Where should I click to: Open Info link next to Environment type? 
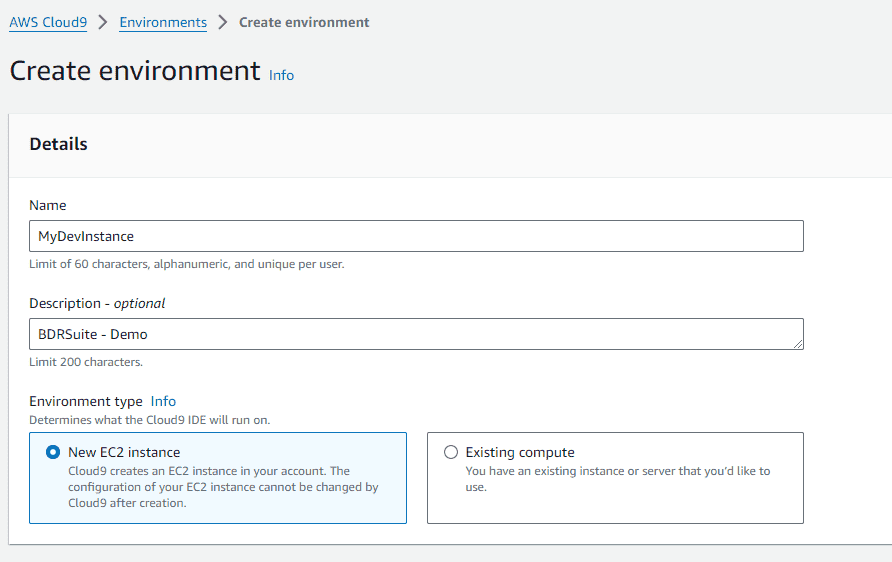tap(163, 401)
